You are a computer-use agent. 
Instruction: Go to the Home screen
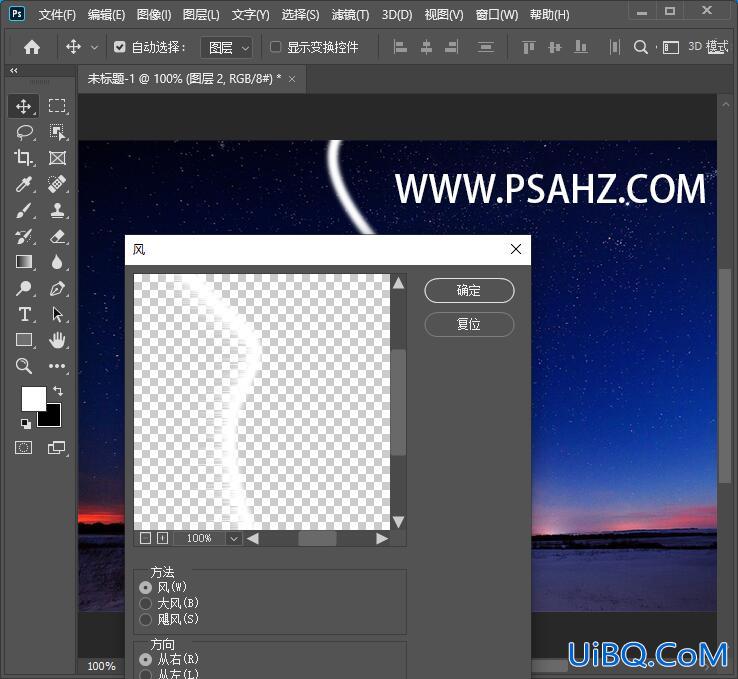click(x=32, y=47)
